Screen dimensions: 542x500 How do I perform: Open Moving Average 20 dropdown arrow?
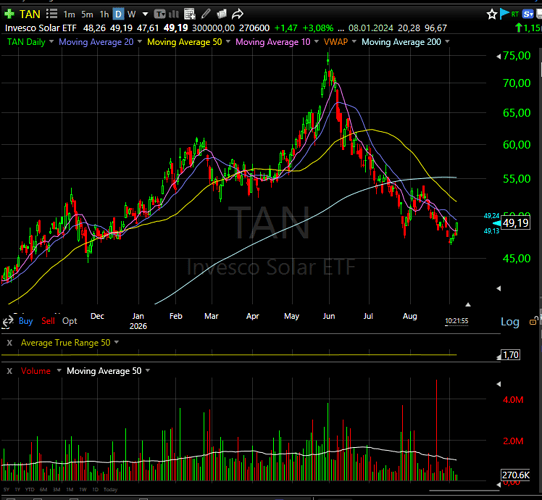[x=140, y=42]
